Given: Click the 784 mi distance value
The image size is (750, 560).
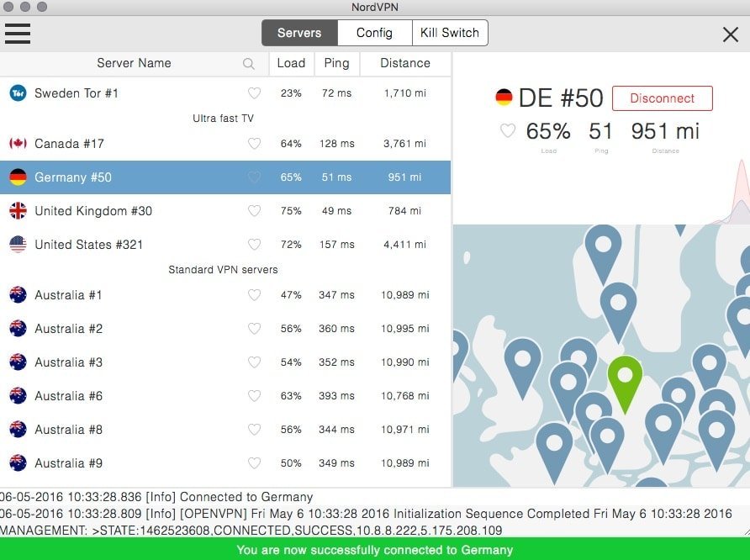Looking at the screenshot, I should (404, 211).
